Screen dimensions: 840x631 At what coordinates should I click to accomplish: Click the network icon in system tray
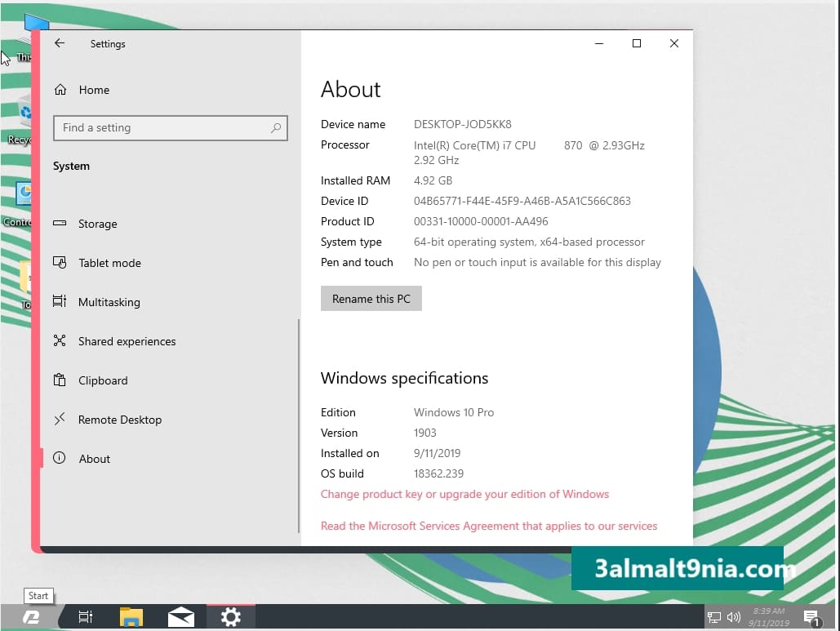(x=713, y=618)
